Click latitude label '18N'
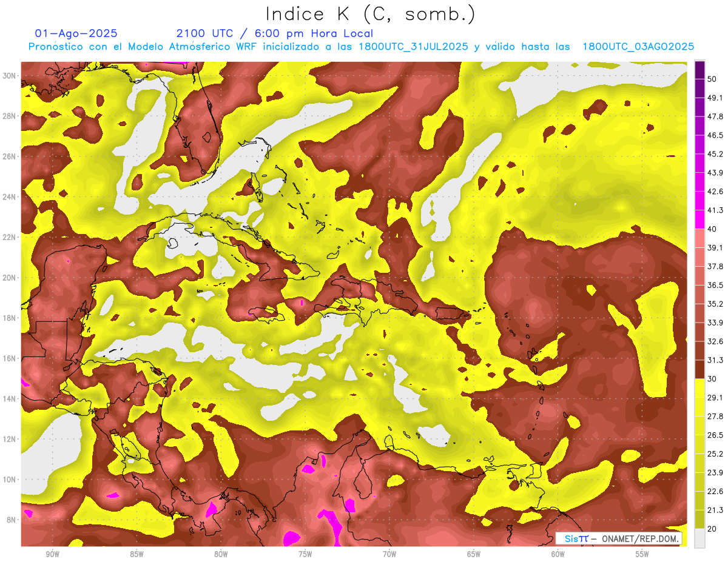 (9, 318)
